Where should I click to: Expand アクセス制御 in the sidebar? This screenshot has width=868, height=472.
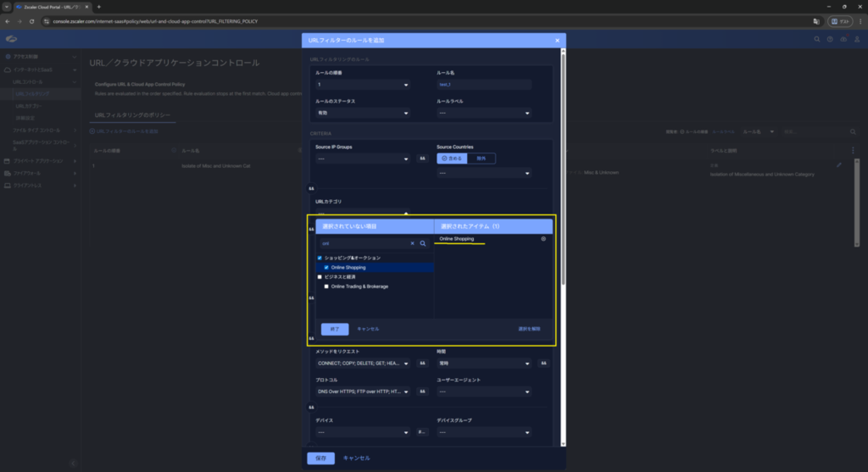pyautogui.click(x=39, y=57)
